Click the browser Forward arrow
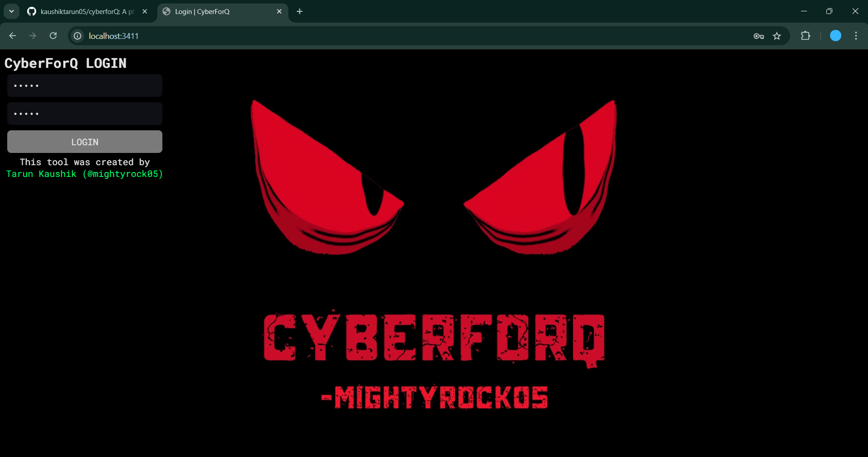 click(x=33, y=36)
